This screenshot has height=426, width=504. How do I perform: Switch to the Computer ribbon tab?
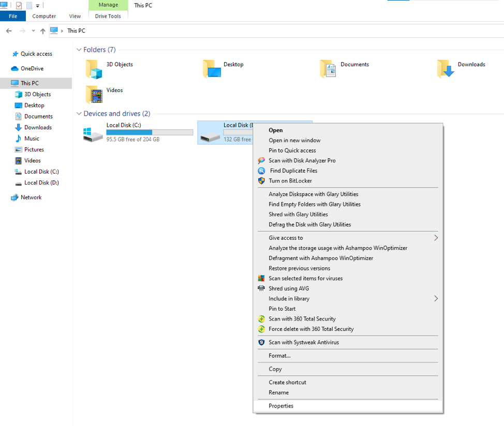coord(44,16)
